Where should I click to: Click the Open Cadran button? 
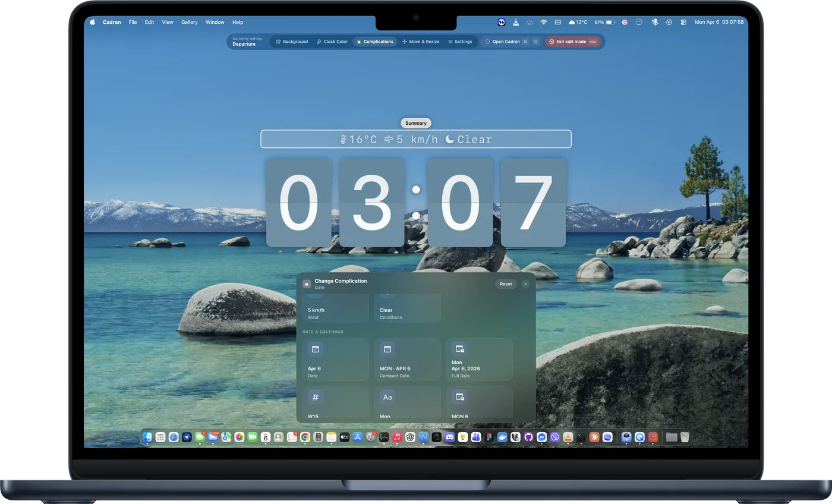coord(511,42)
